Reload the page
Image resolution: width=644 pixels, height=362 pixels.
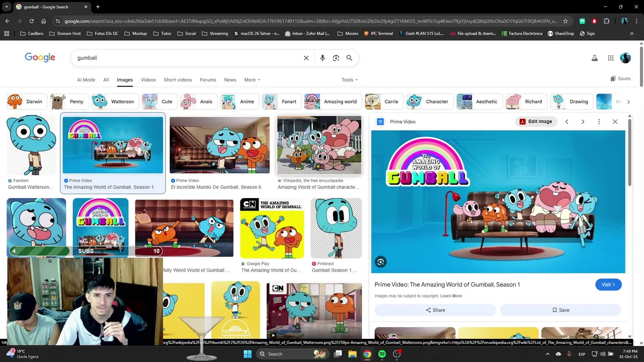click(x=31, y=21)
